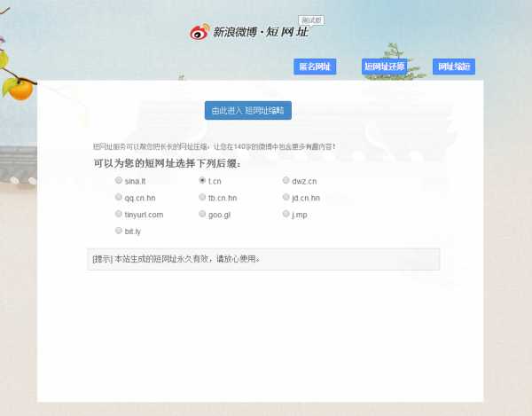The height and width of the screenshot is (416, 532).
Task: Select the qq.cn.hn suffix radio button
Action: 119,197
